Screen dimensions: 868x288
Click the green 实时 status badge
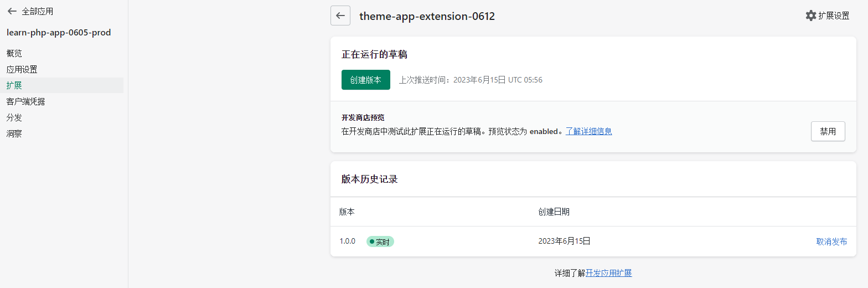coord(380,241)
